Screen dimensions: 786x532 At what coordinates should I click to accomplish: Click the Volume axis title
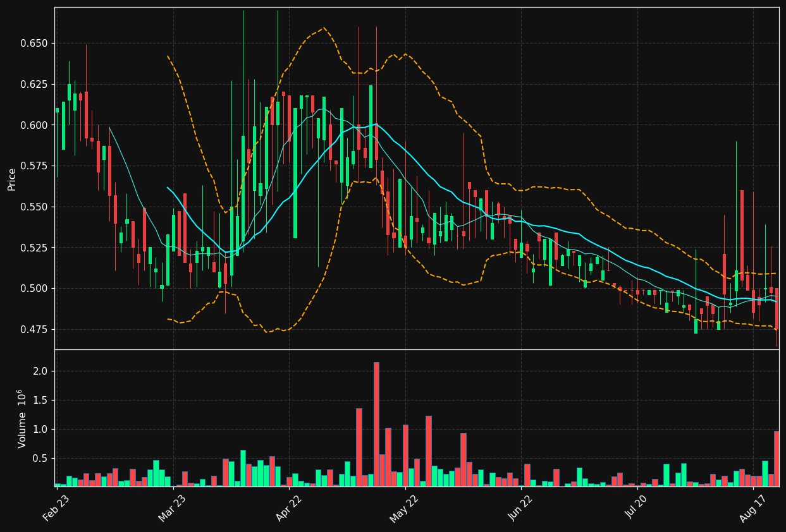[22, 418]
